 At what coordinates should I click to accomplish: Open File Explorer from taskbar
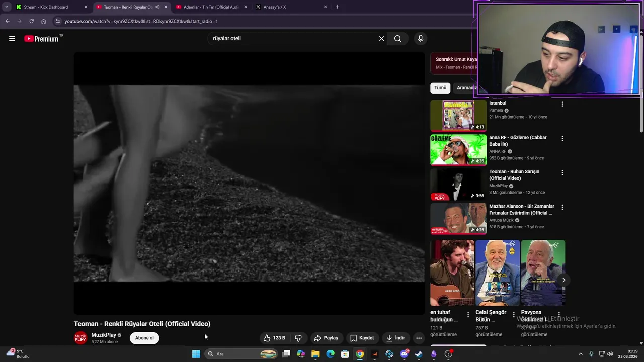315,354
